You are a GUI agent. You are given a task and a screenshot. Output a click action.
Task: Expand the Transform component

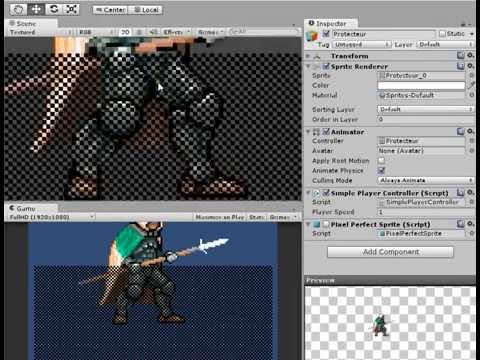[x=308, y=56]
